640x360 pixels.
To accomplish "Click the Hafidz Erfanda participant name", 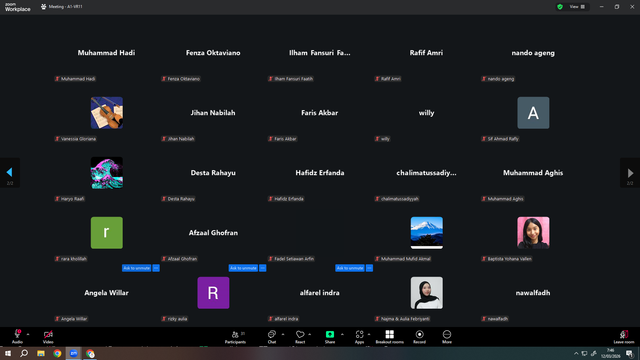I will click(x=320, y=173).
